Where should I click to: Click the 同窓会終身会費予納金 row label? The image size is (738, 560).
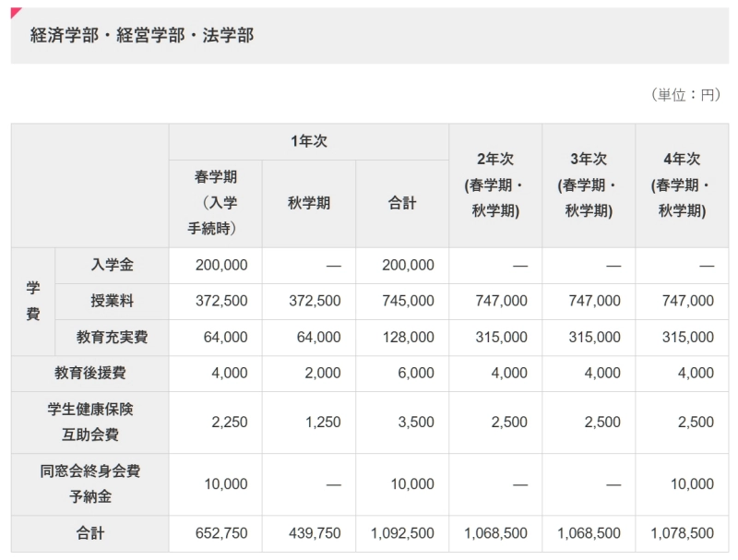click(x=89, y=483)
